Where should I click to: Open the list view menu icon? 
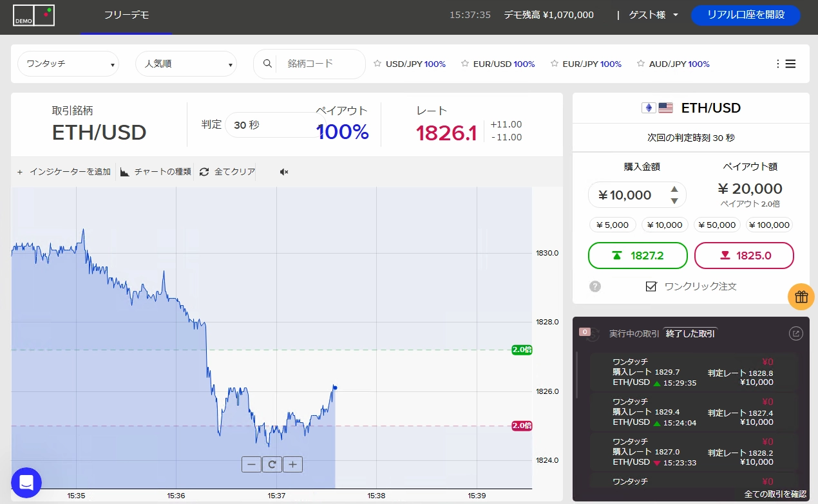tap(790, 64)
